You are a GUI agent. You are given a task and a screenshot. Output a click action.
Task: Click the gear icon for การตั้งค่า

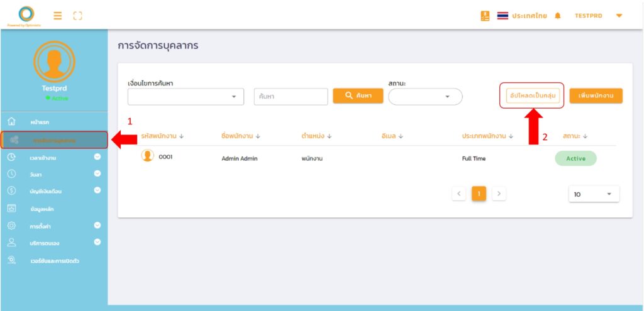[11, 225]
